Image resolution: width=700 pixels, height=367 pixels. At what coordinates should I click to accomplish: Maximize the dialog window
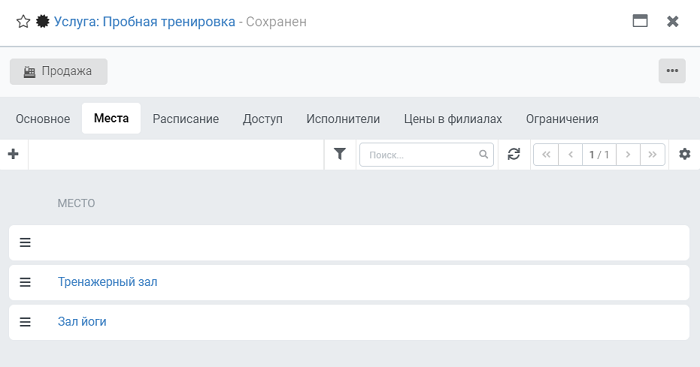(640, 21)
